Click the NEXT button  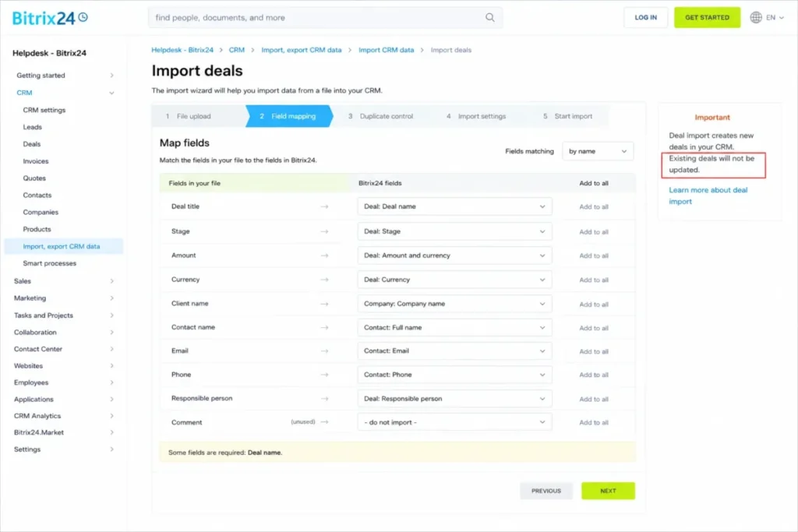[608, 491]
